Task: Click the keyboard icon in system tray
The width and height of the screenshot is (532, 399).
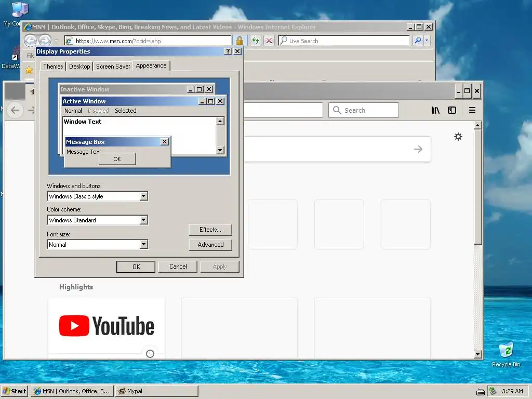Action: [480, 392]
